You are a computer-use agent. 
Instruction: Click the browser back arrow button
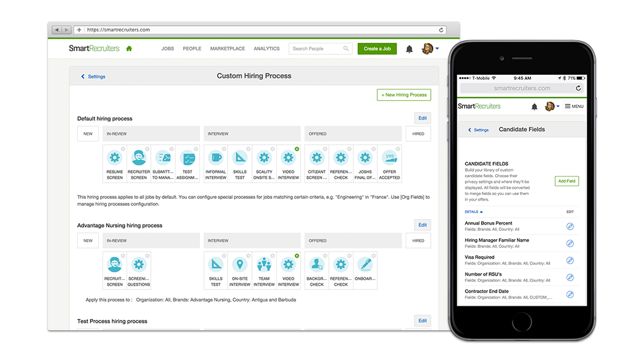[57, 30]
